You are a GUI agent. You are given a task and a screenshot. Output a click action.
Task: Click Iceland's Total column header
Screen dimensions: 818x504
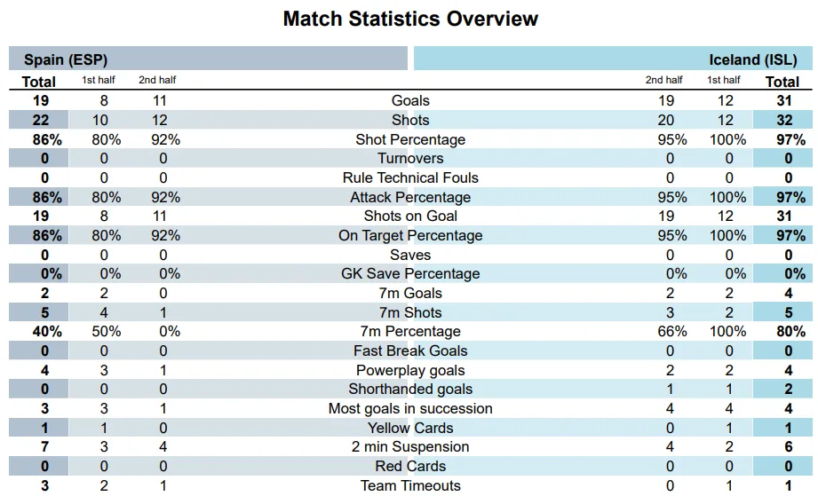pos(782,82)
